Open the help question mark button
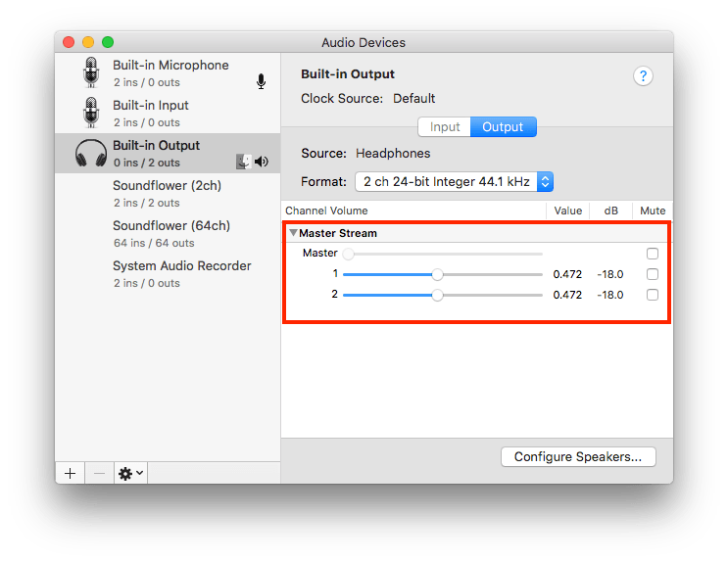 tap(643, 76)
